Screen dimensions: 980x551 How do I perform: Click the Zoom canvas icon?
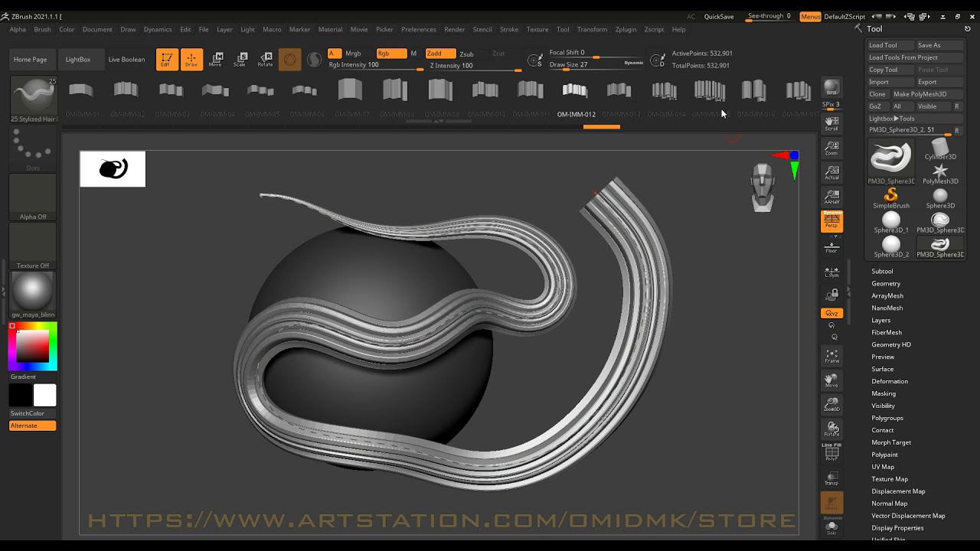click(831, 148)
